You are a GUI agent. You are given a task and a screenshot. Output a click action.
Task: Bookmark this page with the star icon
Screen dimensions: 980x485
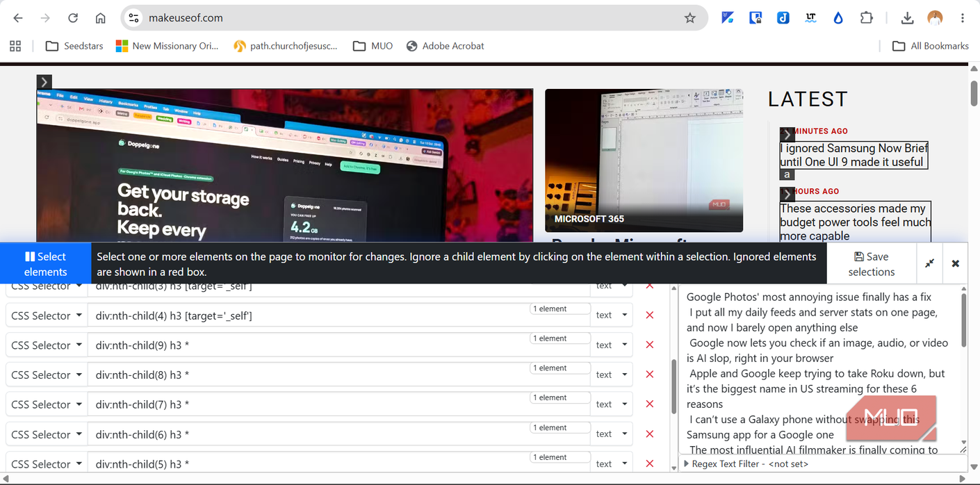tap(689, 18)
